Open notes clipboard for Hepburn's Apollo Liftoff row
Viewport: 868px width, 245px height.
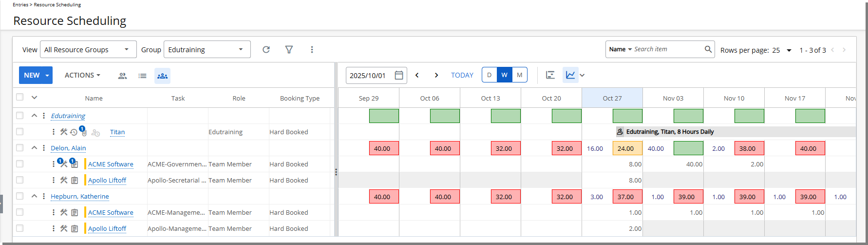pyautogui.click(x=75, y=229)
